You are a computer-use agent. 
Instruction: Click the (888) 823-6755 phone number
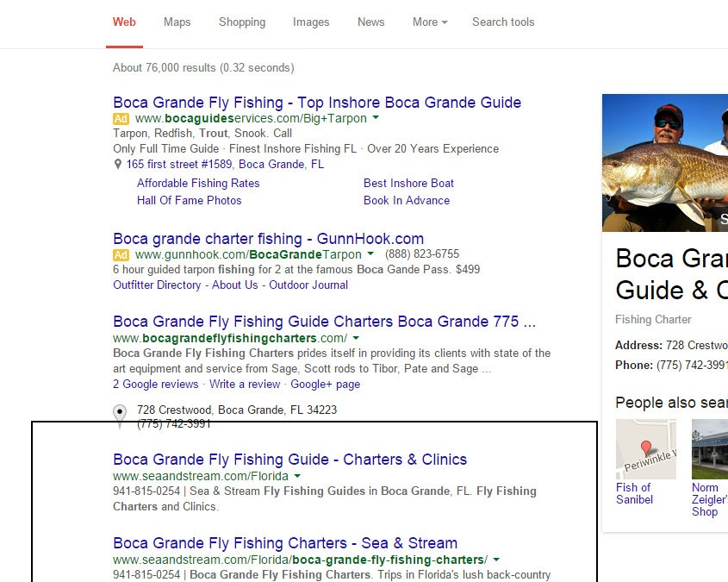tap(422, 254)
